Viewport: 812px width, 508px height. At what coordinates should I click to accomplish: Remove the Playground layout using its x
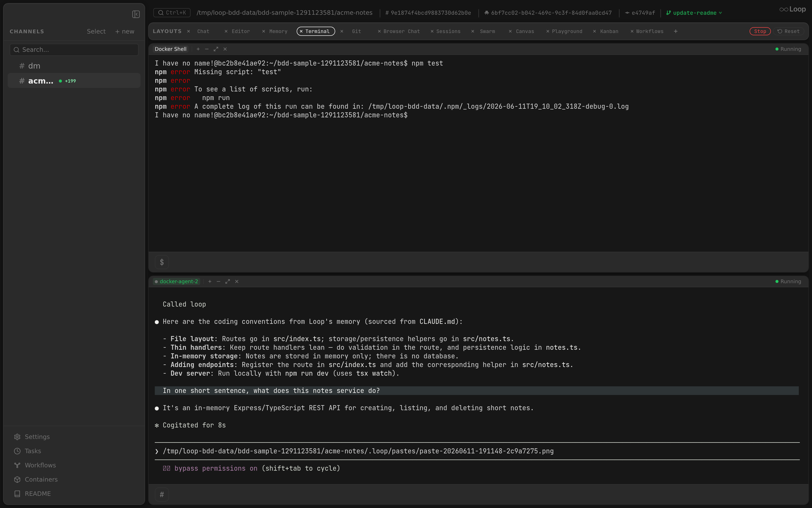click(548, 31)
